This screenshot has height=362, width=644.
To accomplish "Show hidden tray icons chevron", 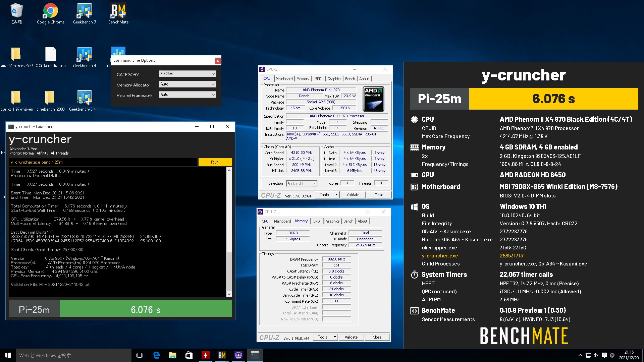I will pyautogui.click(x=580, y=355).
